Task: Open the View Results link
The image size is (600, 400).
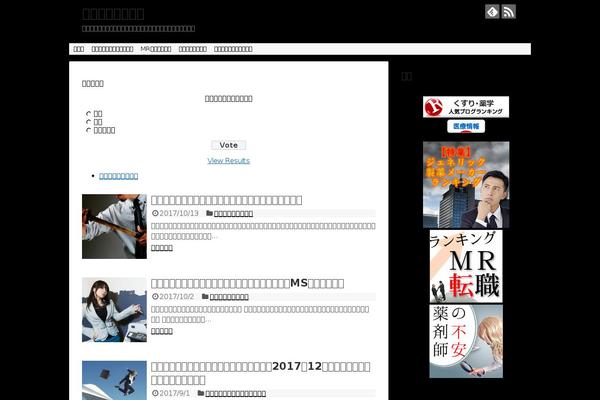Action: pos(228,161)
